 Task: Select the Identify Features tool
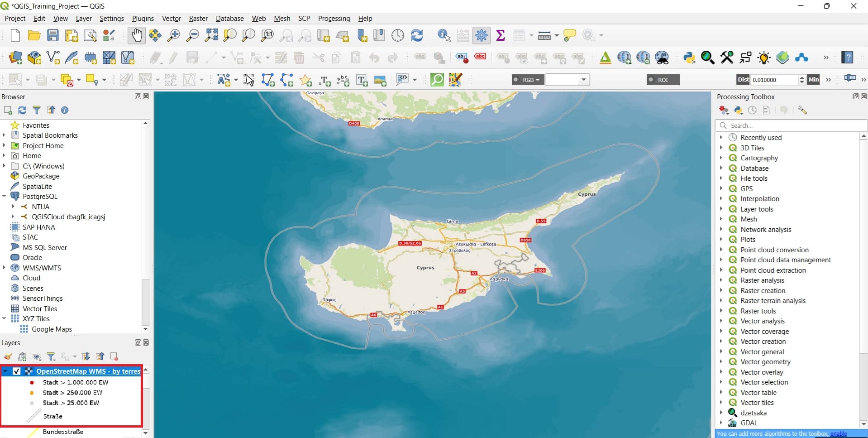pyautogui.click(x=444, y=35)
